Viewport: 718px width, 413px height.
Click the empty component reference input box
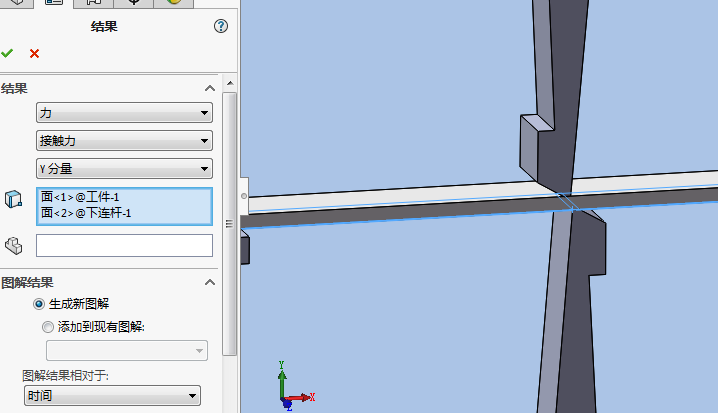click(x=124, y=245)
